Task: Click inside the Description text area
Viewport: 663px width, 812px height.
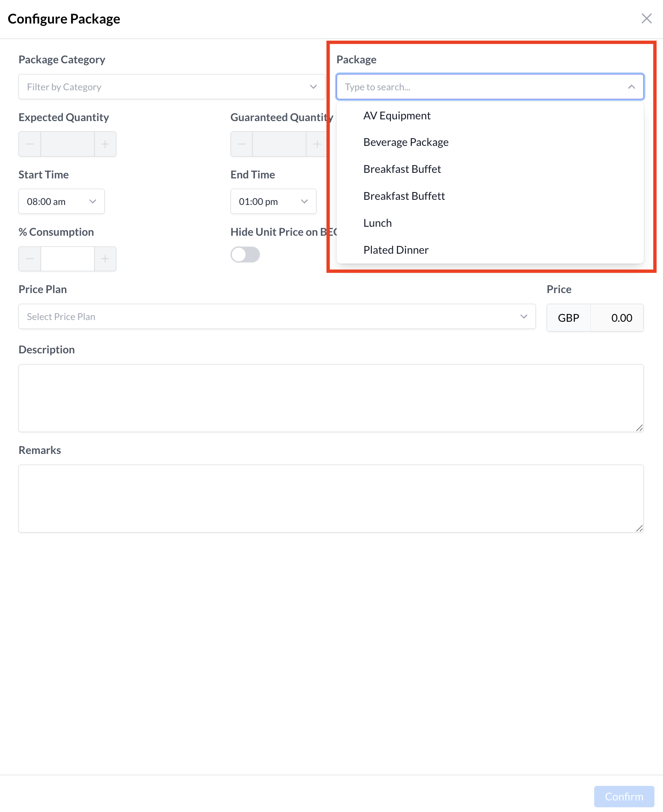Action: pyautogui.click(x=331, y=398)
